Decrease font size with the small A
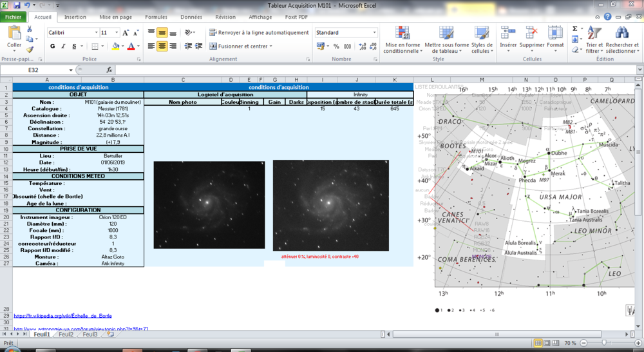The height and width of the screenshot is (352, 644). 136,32
